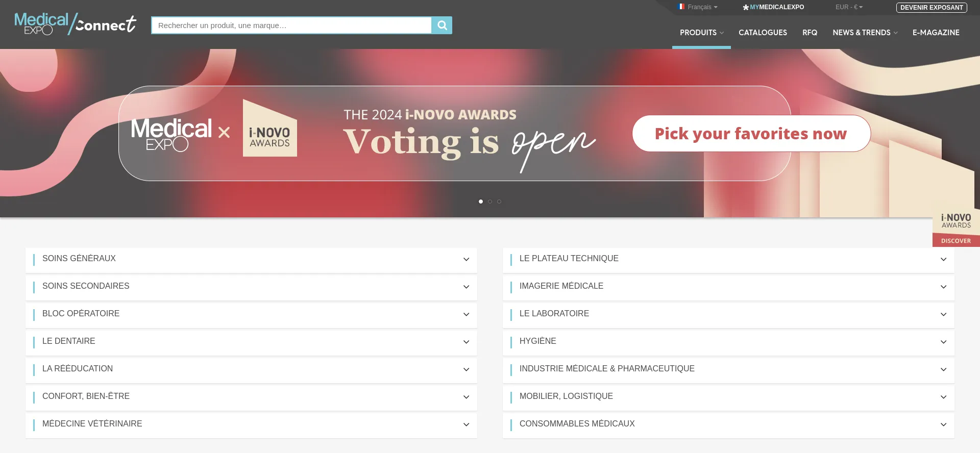Open the i-NOVO Awards Discover side badge
The height and width of the screenshot is (453, 980).
[x=956, y=228]
